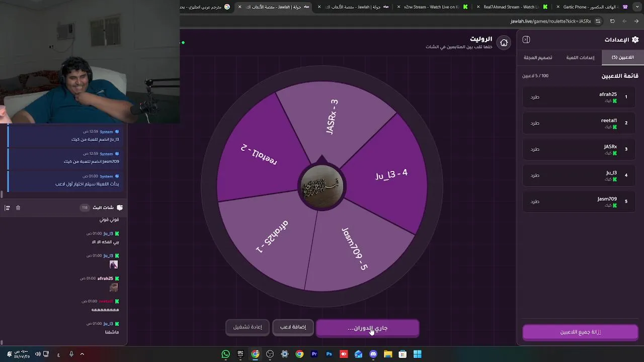This screenshot has height=362, width=644.
Task: Open Premiere Pro from taskbar
Action: pyautogui.click(x=314, y=354)
